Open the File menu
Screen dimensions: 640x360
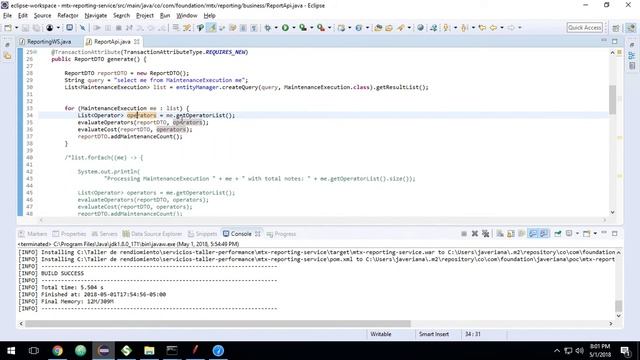(x=7, y=16)
